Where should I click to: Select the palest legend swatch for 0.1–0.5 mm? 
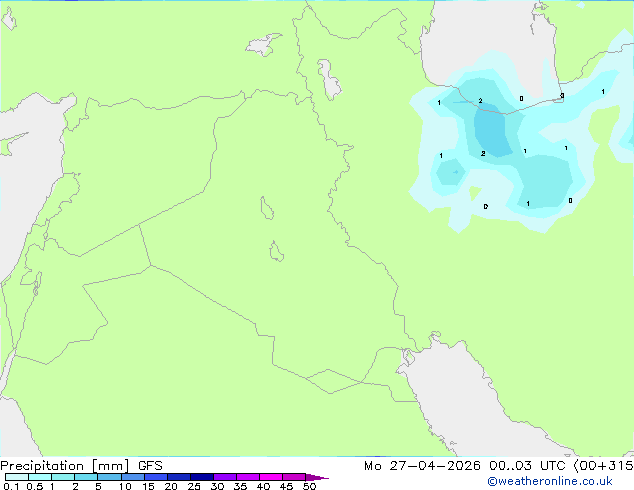[x=17, y=477]
